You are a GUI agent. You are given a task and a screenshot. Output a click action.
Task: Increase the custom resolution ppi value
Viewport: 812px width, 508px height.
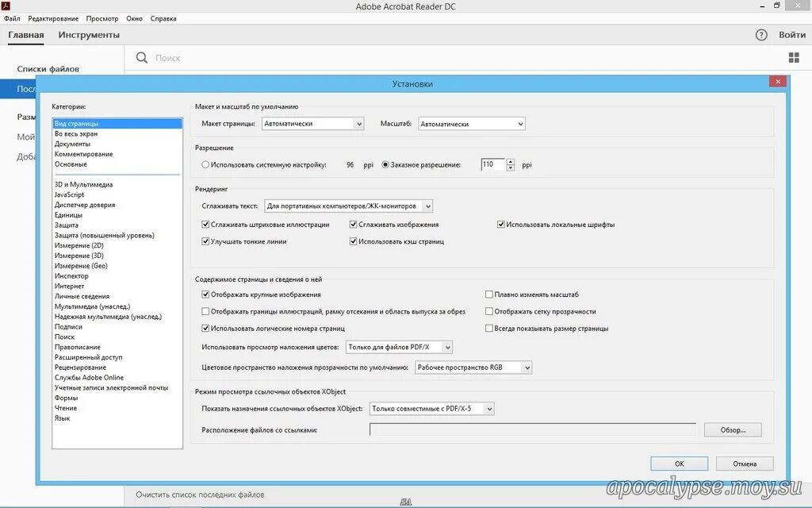click(x=511, y=162)
